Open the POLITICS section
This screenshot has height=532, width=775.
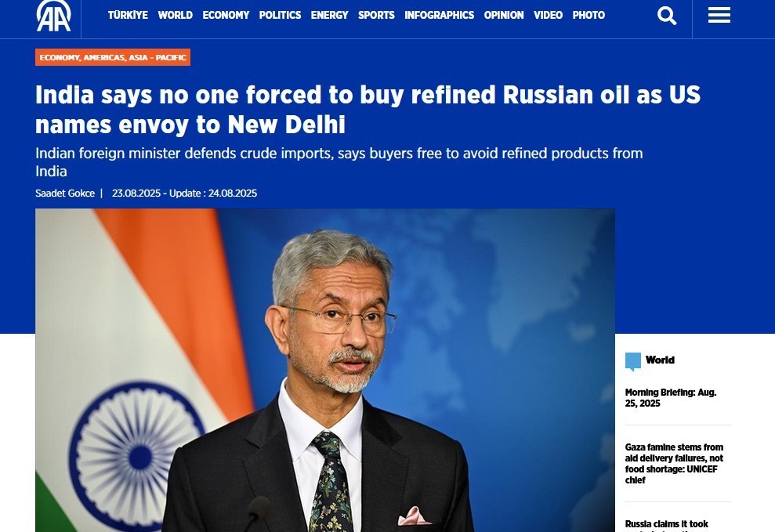tap(280, 16)
